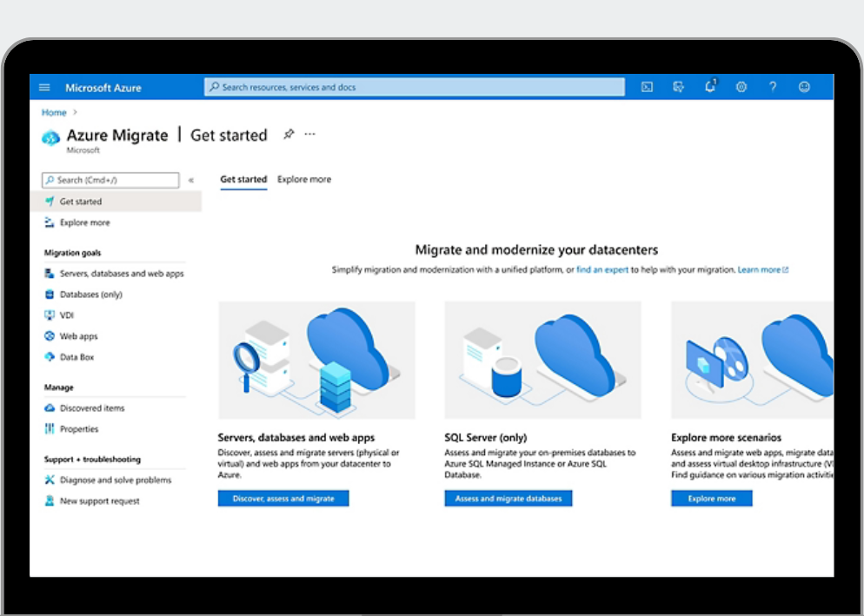Click the Microsoft Azure brand title
Screen dimensions: 864x616
tap(103, 88)
